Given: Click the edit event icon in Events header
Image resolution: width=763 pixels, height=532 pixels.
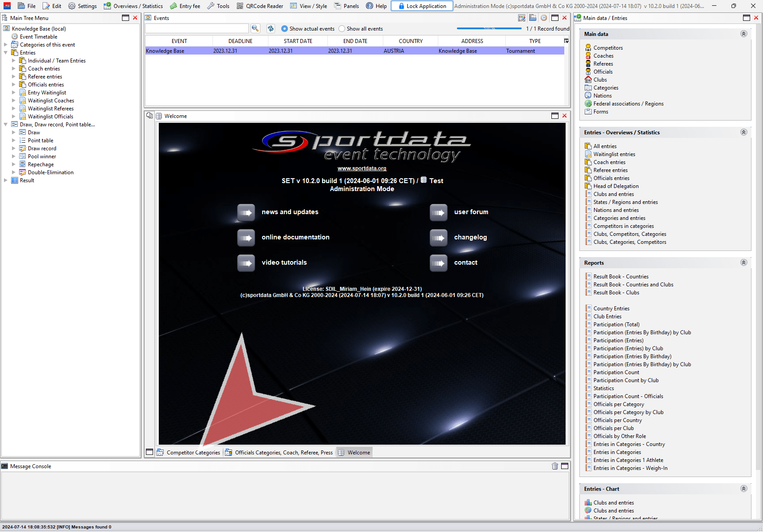Looking at the screenshot, I should tap(522, 18).
